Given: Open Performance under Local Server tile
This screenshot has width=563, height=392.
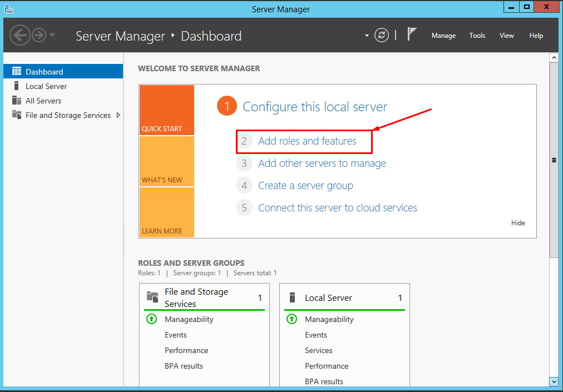Looking at the screenshot, I should pos(327,366).
